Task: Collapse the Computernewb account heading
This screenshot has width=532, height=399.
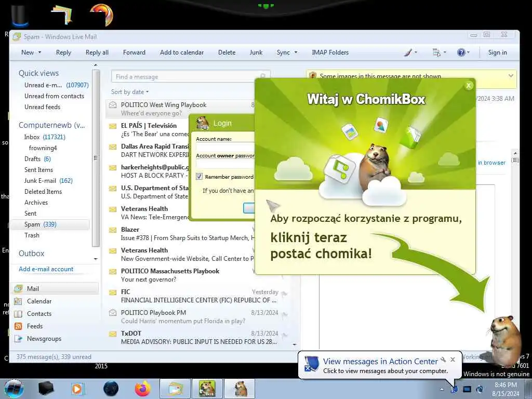Action: 51,125
